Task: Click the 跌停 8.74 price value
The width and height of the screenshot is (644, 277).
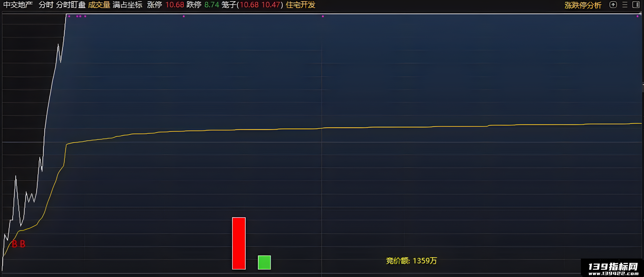Action: pyautogui.click(x=212, y=5)
